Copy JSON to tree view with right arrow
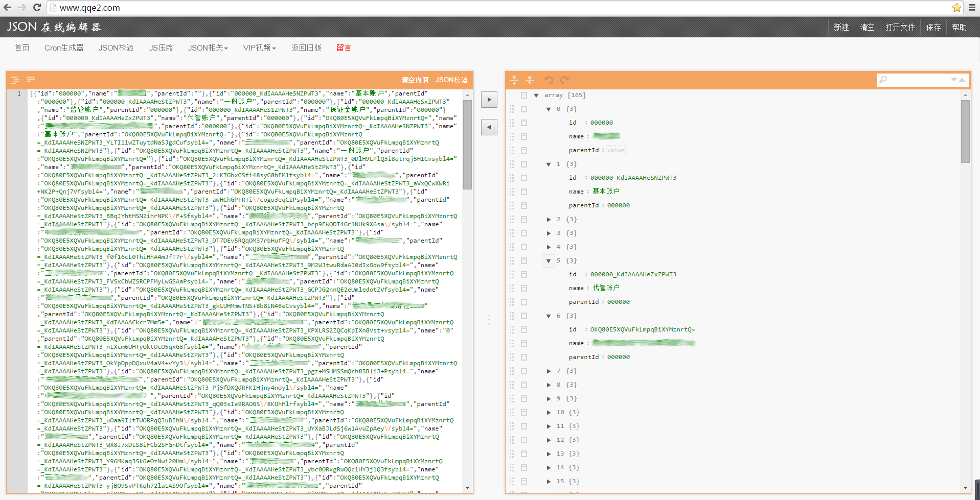The image size is (980, 500). click(x=489, y=100)
